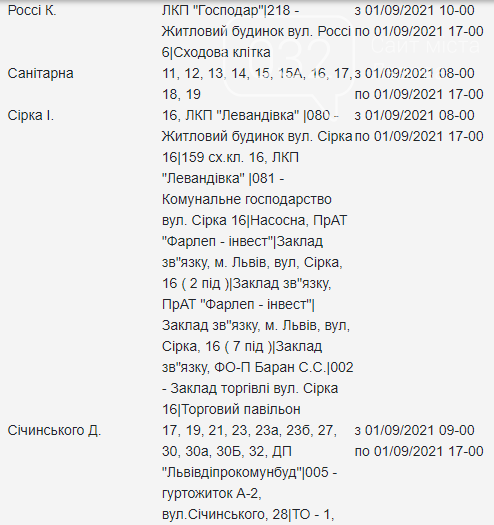This screenshot has height=525, width=494.
Task: Select the street name 'Россі К.'
Action: click(x=32, y=10)
